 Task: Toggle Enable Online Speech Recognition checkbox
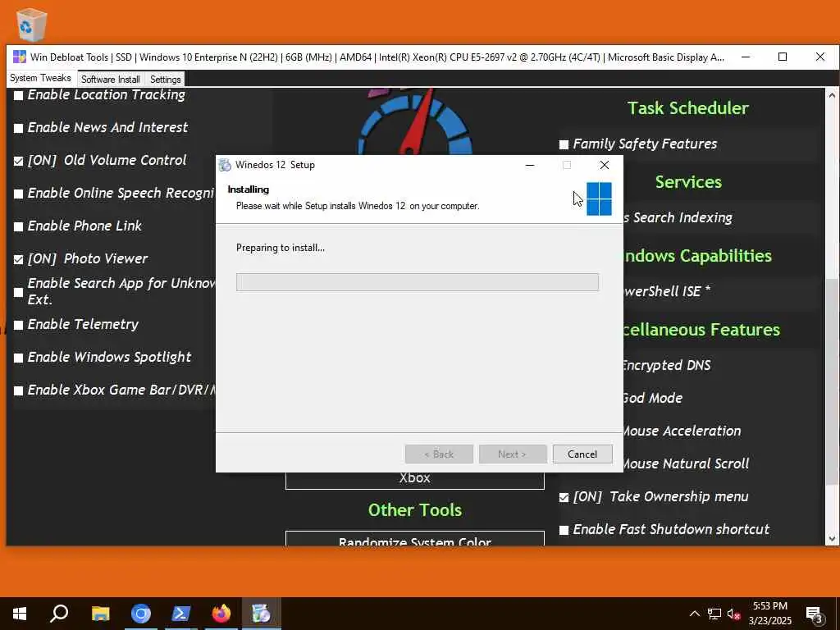(x=18, y=194)
